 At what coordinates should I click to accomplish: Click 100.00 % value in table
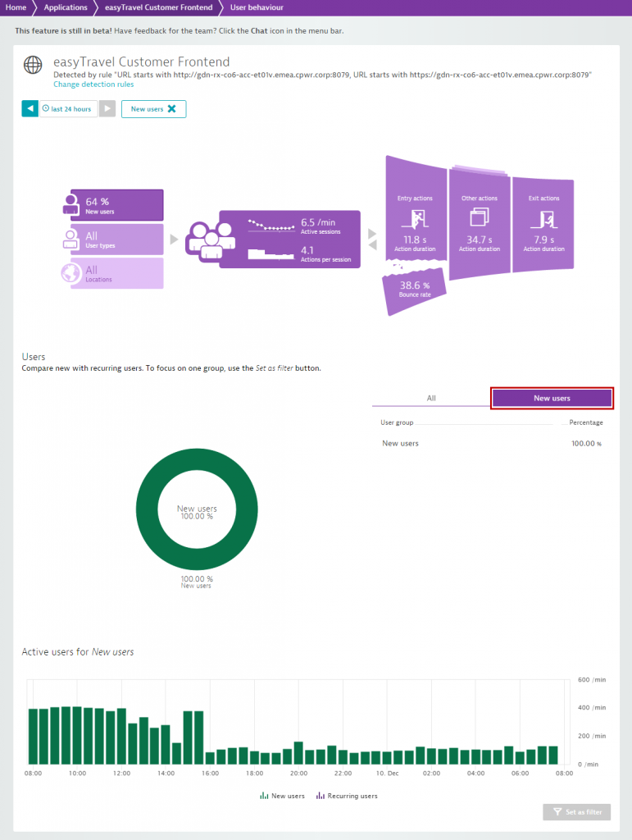click(x=586, y=444)
